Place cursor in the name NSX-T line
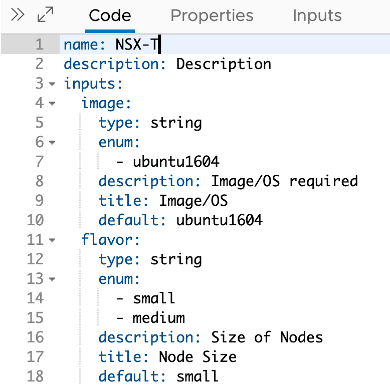Screen dimensions: 390x388 (x=225, y=44)
